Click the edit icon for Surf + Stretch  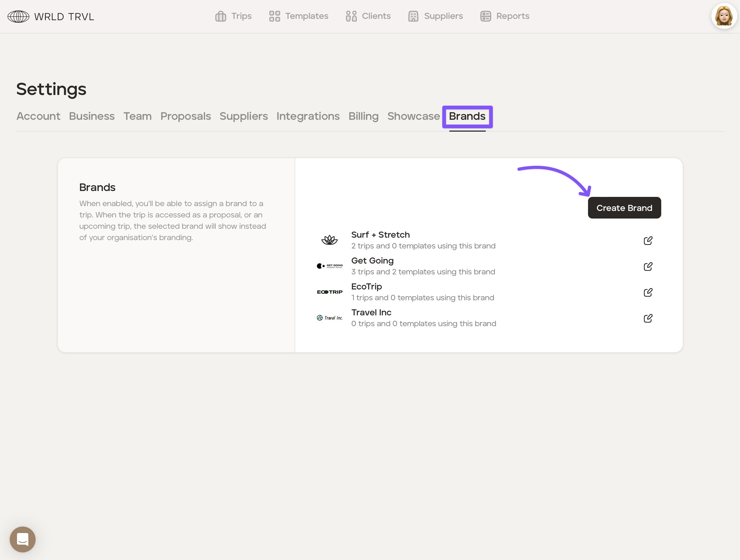[648, 241]
